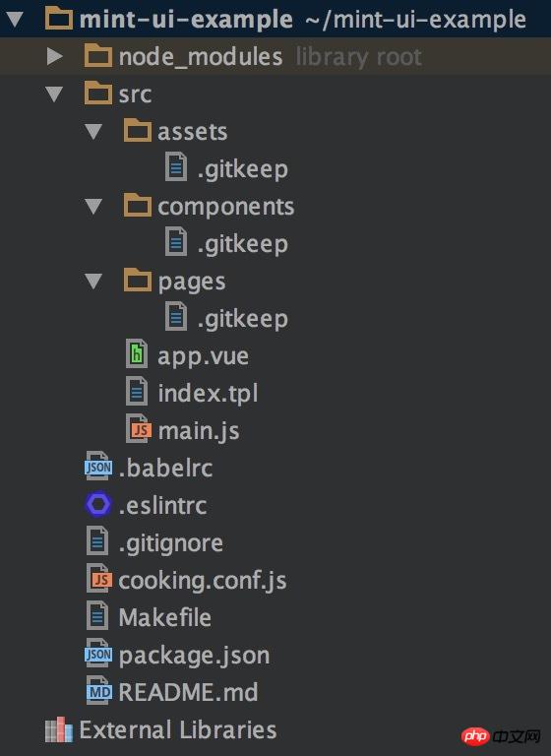Click the Vue file icon beside app.vue
Image resolution: width=551 pixels, height=756 pixels.
coord(137,354)
